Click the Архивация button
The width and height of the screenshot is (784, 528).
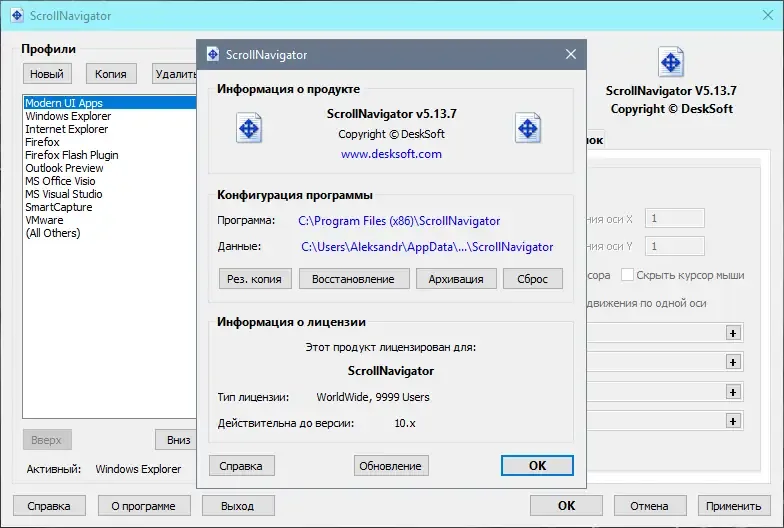pyautogui.click(x=456, y=278)
